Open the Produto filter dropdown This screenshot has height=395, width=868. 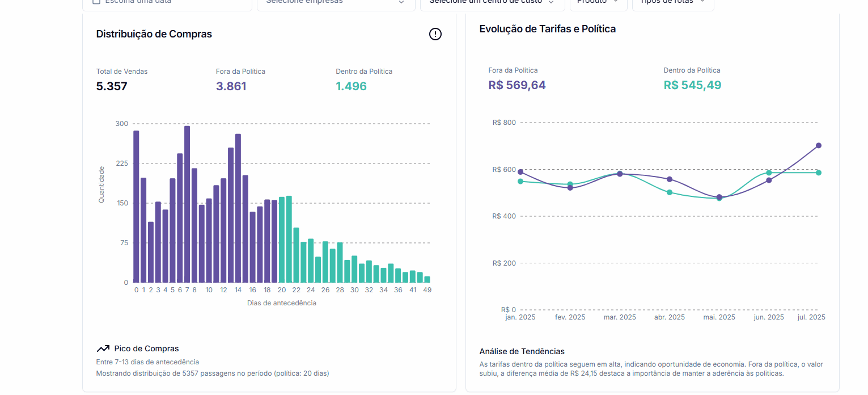click(598, 2)
